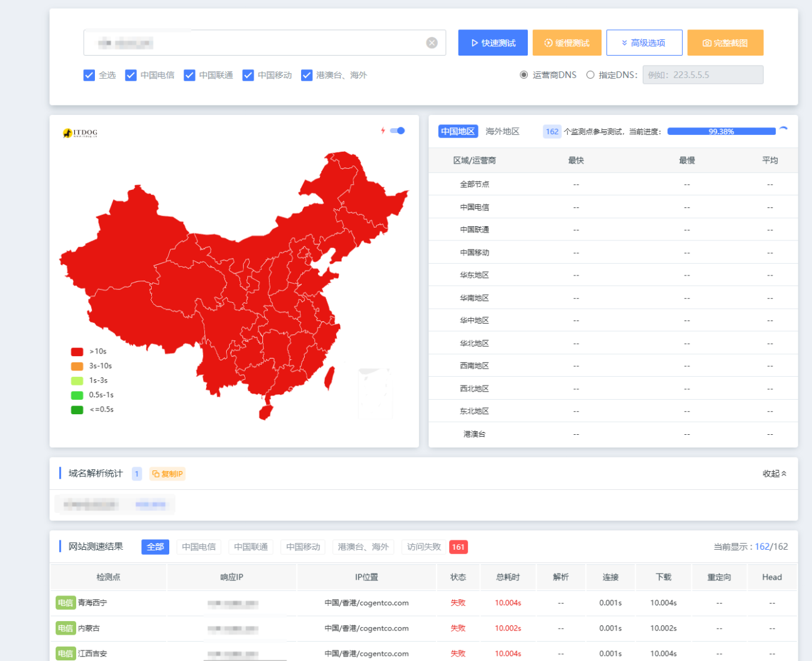Click the 完整截图 full screenshot button
Viewport: 812px width, 661px height.
coord(725,42)
